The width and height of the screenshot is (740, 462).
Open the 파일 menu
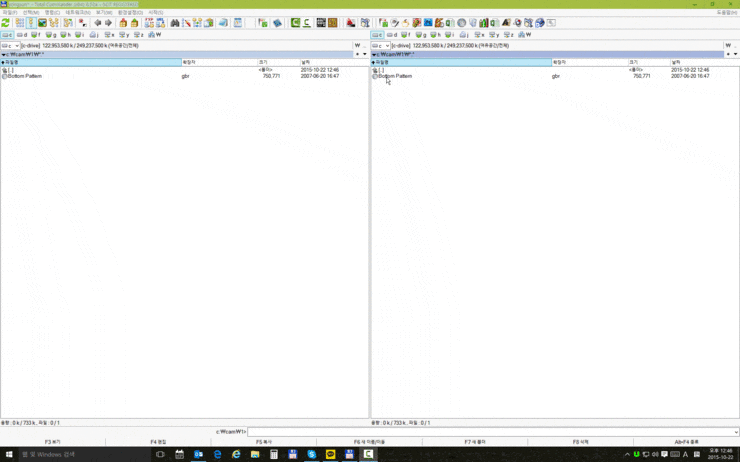point(9,12)
